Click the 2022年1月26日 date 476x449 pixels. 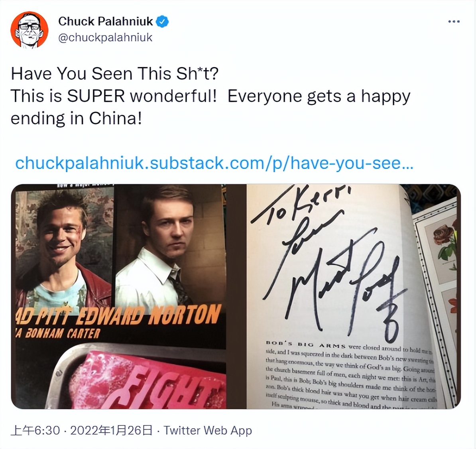click(112, 431)
